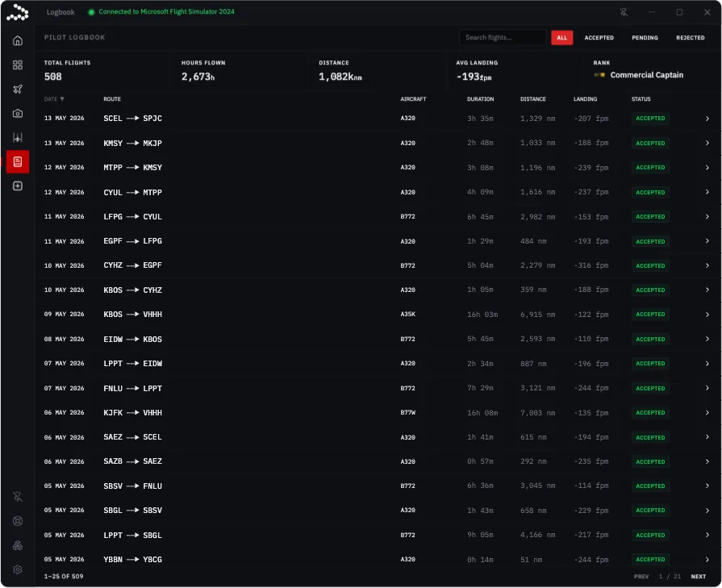Viewport: 722px width, 588px height.
Task: Select the LPPT to EIDW route text
Action: point(132,364)
